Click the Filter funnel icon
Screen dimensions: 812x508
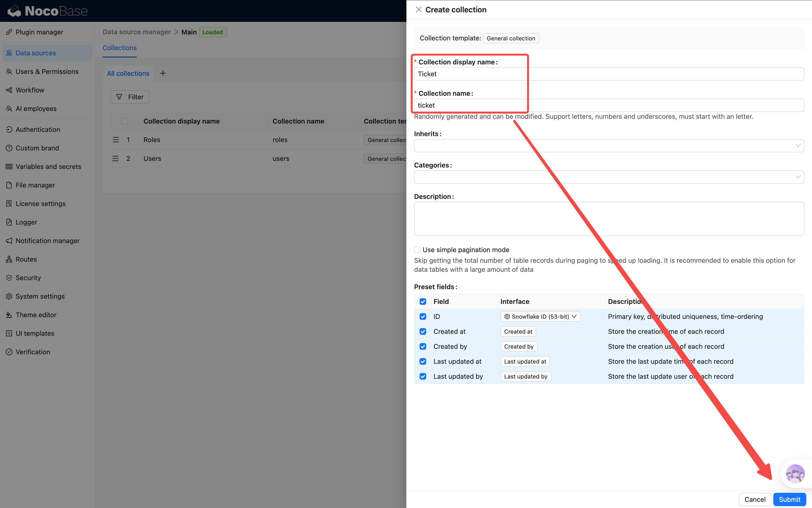tap(119, 97)
